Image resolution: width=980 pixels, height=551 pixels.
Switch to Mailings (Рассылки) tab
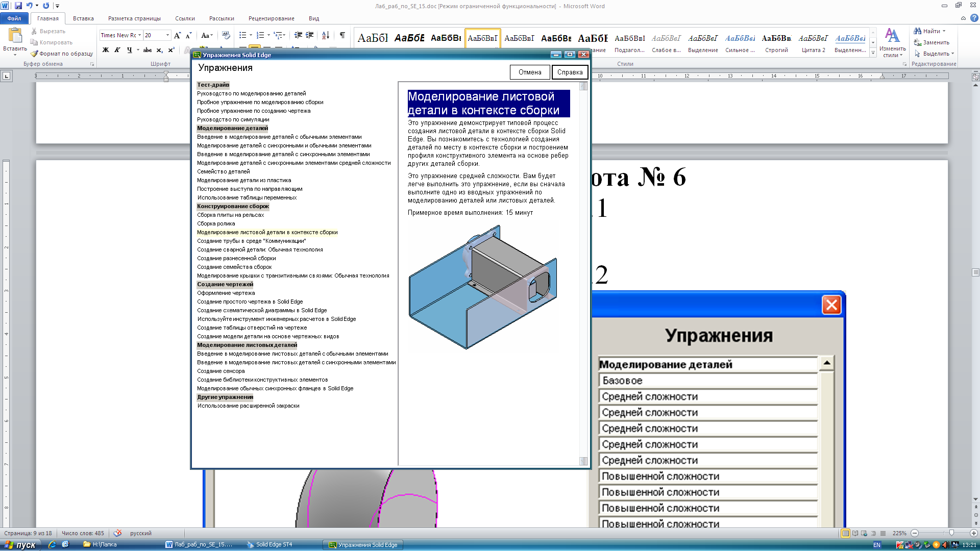coord(222,18)
